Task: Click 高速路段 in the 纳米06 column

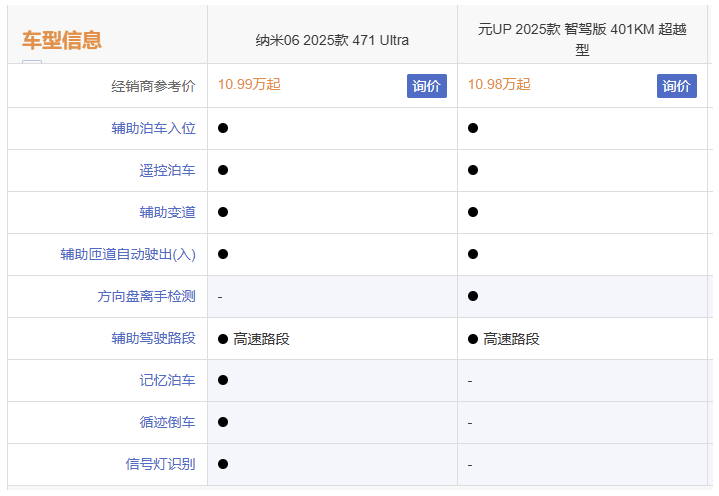Action: coord(261,339)
